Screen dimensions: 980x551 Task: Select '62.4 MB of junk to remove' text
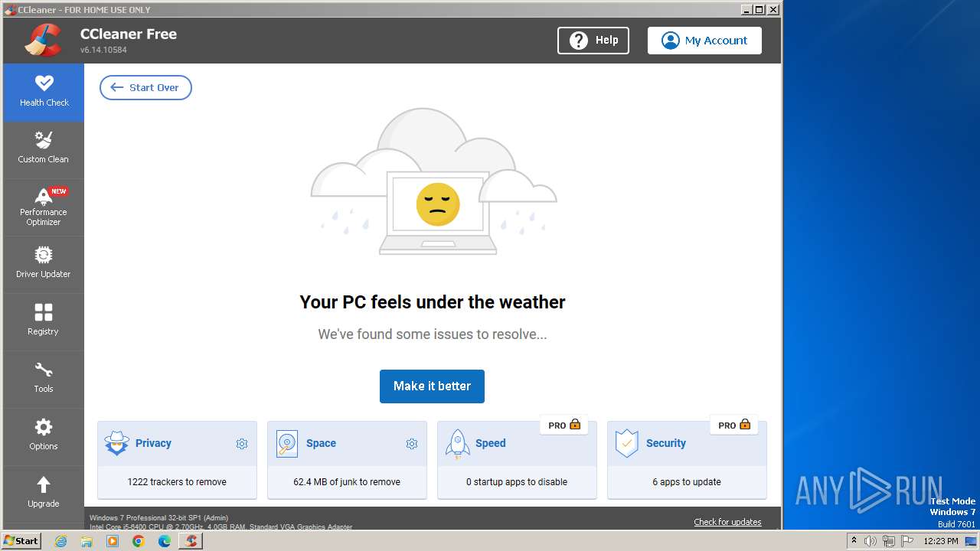[347, 482]
